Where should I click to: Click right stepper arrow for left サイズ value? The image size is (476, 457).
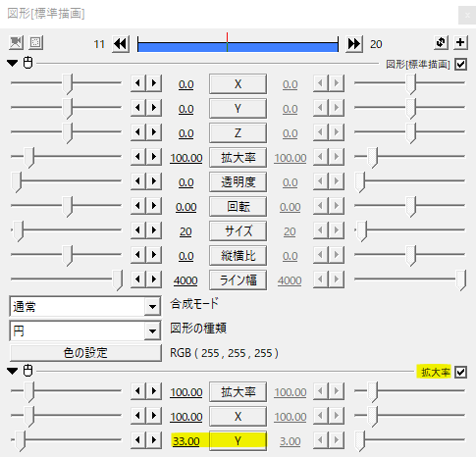pos(154,230)
